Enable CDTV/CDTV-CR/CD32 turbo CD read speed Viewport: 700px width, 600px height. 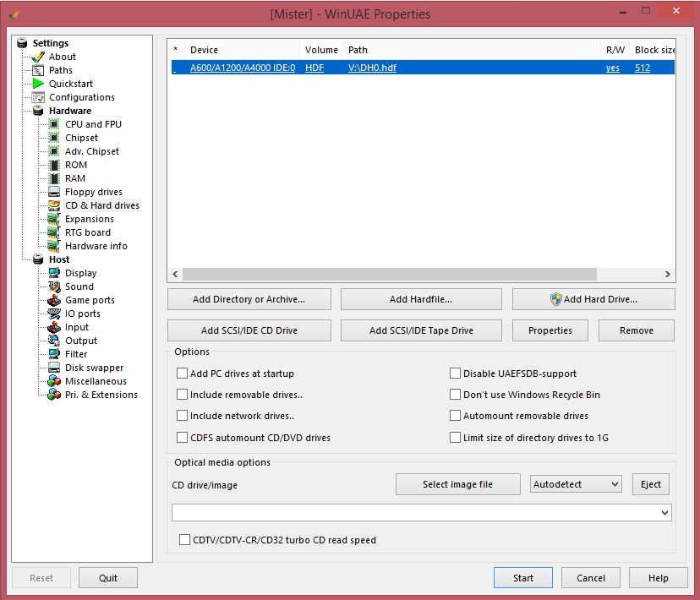[184, 540]
